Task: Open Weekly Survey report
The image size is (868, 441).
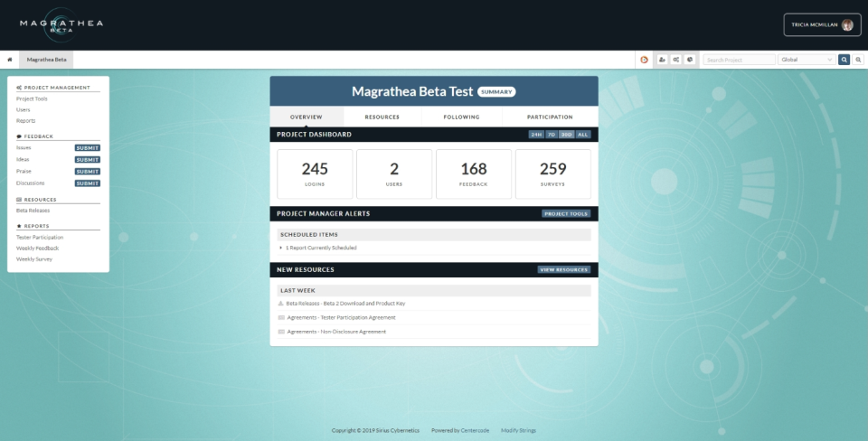Action: [x=34, y=259]
